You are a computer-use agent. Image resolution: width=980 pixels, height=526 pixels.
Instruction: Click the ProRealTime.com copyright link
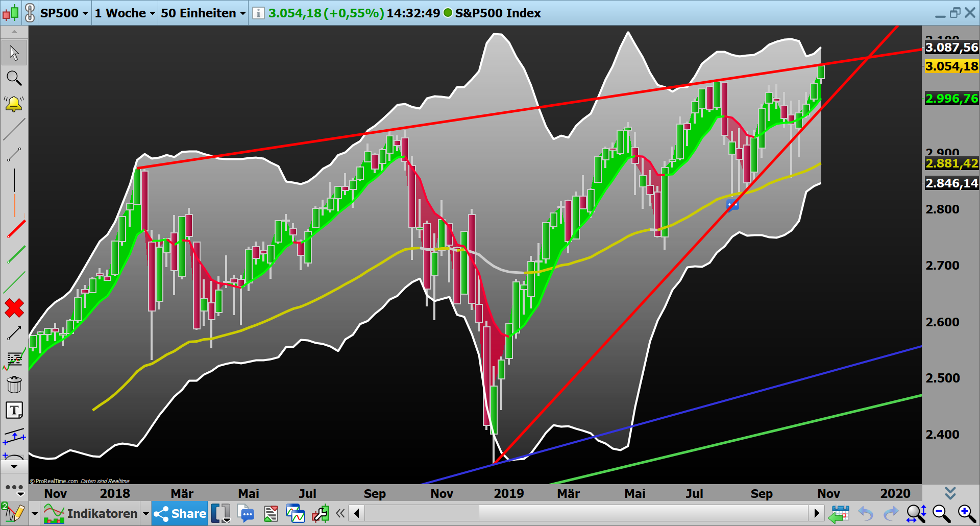click(x=54, y=481)
